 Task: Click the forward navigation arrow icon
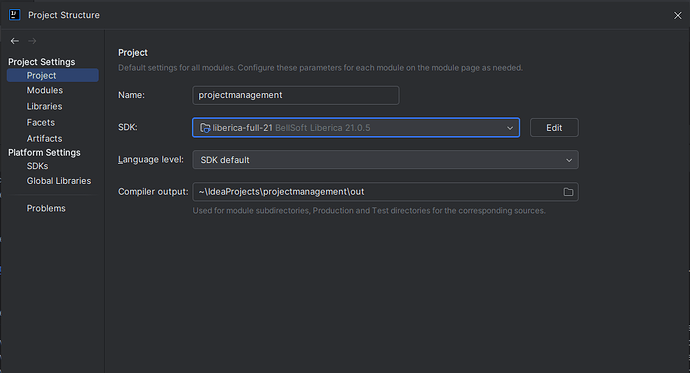pyautogui.click(x=32, y=41)
